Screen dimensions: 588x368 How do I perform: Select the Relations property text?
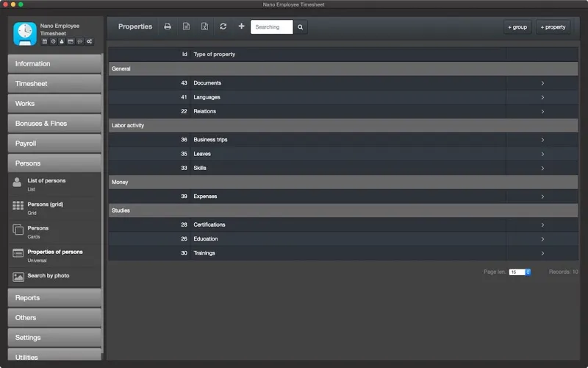click(205, 111)
